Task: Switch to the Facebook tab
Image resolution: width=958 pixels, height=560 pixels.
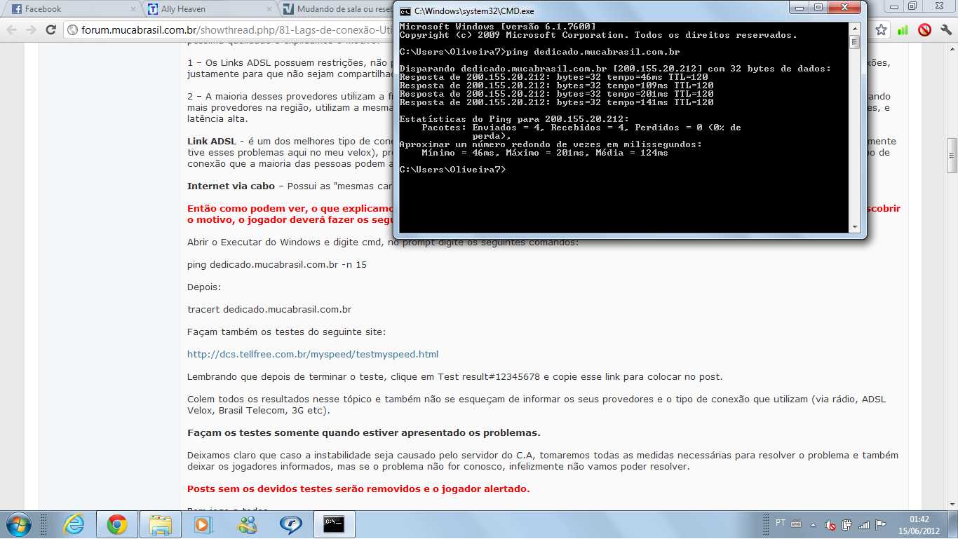Action: (x=70, y=9)
